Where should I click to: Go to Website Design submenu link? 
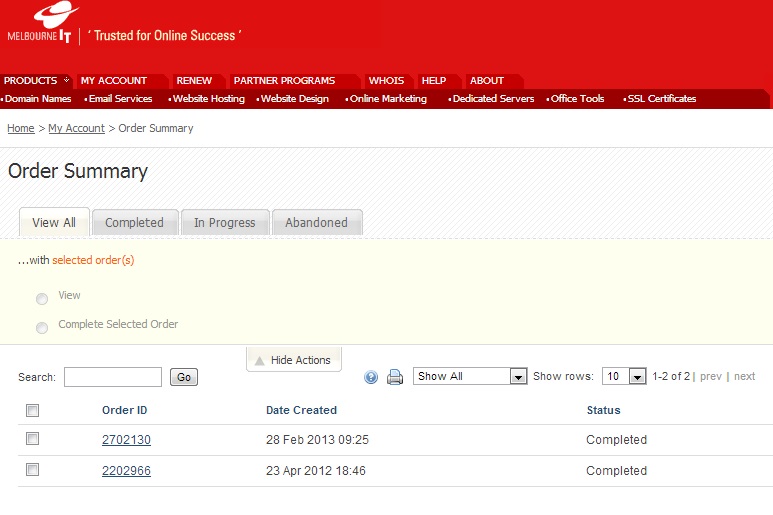(x=295, y=99)
